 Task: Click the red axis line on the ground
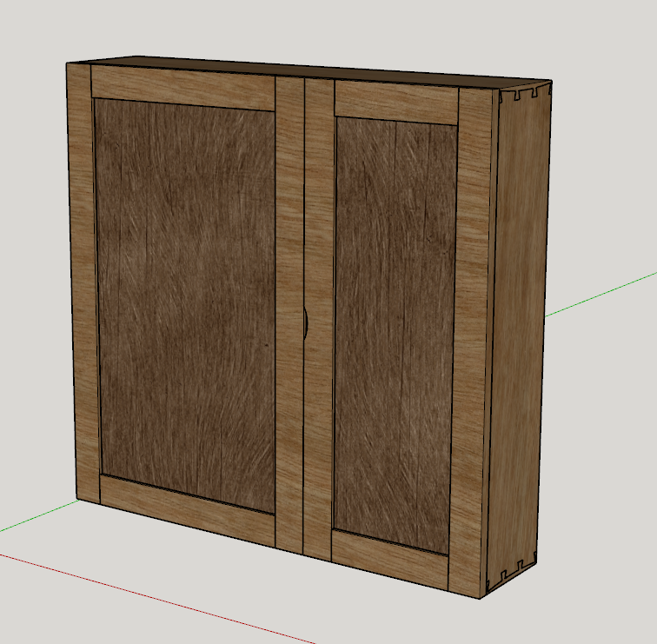(157, 599)
